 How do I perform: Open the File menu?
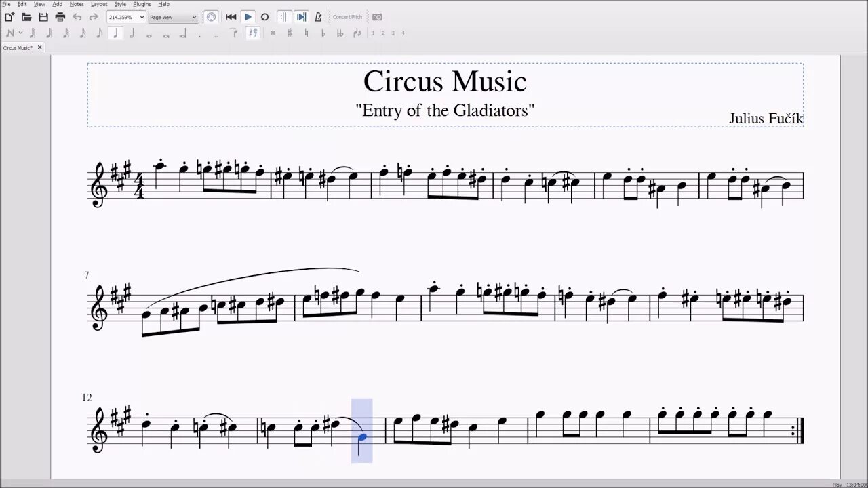[6, 4]
